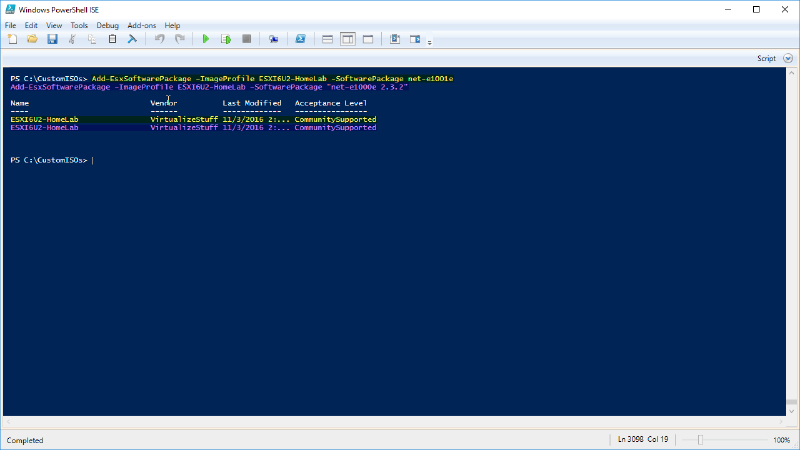
Task: Click the "Script" label near the chevron
Action: click(766, 58)
